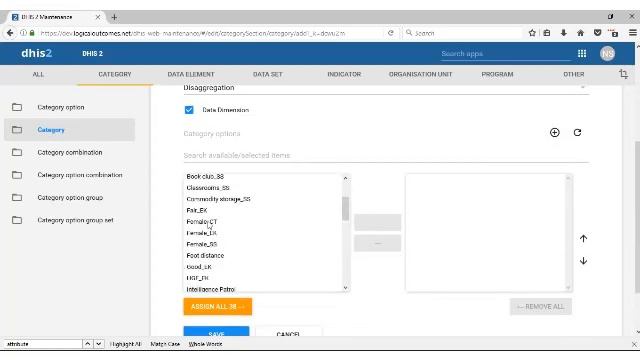The width and height of the screenshot is (640, 360).
Task: Close the find bar with the X
Action: click(x=634, y=344)
